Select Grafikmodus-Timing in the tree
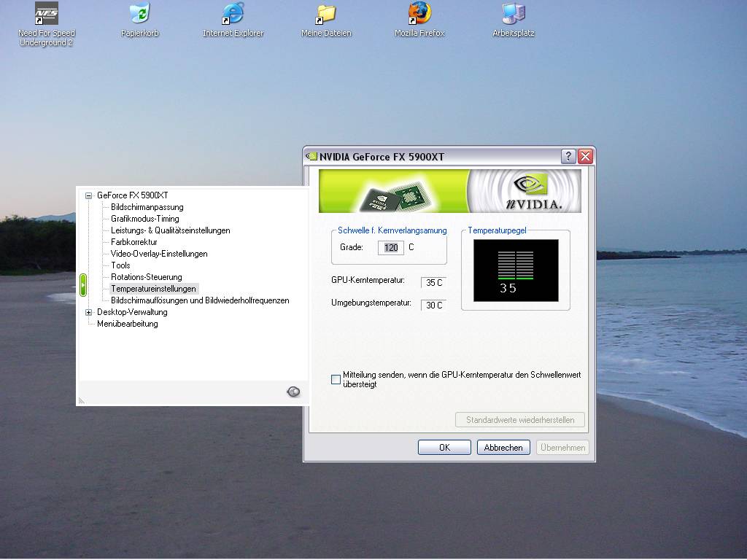Image resolution: width=747 pixels, height=560 pixels. [145, 219]
